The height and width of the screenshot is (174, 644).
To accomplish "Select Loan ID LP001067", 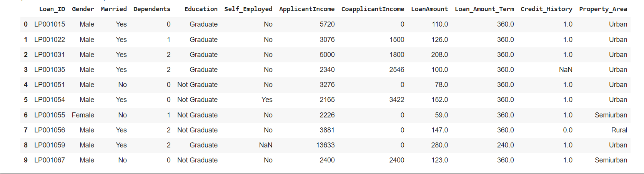I will pos(50,160).
